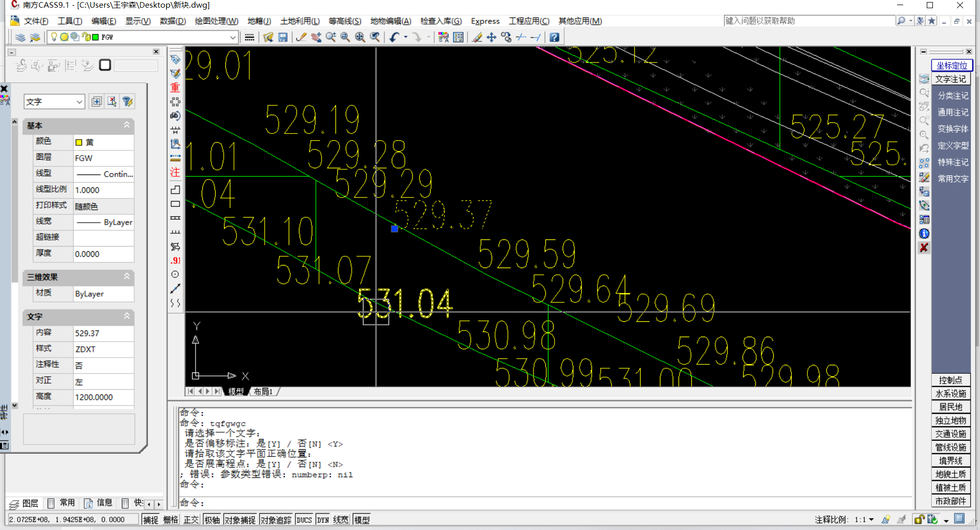Collapse the 基本 properties section
Image resolution: width=980 pixels, height=530 pixels.
tap(126, 125)
